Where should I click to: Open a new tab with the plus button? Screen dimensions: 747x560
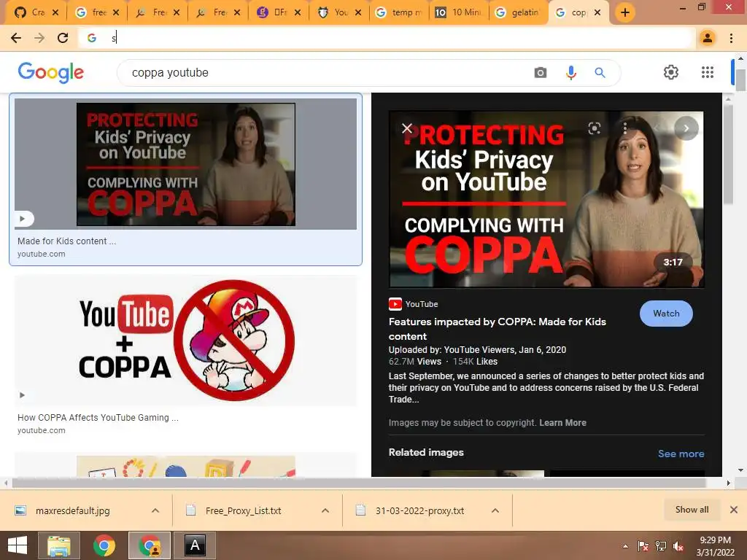pos(625,12)
